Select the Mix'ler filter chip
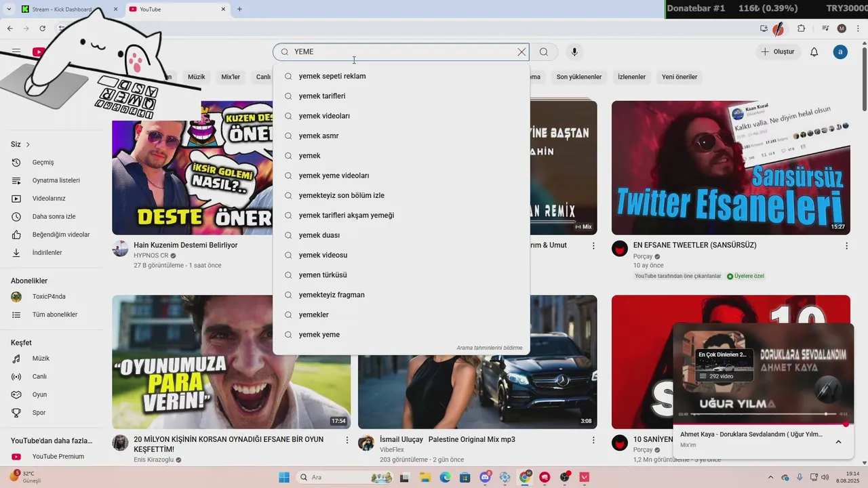This screenshot has width=868, height=488. click(x=231, y=77)
